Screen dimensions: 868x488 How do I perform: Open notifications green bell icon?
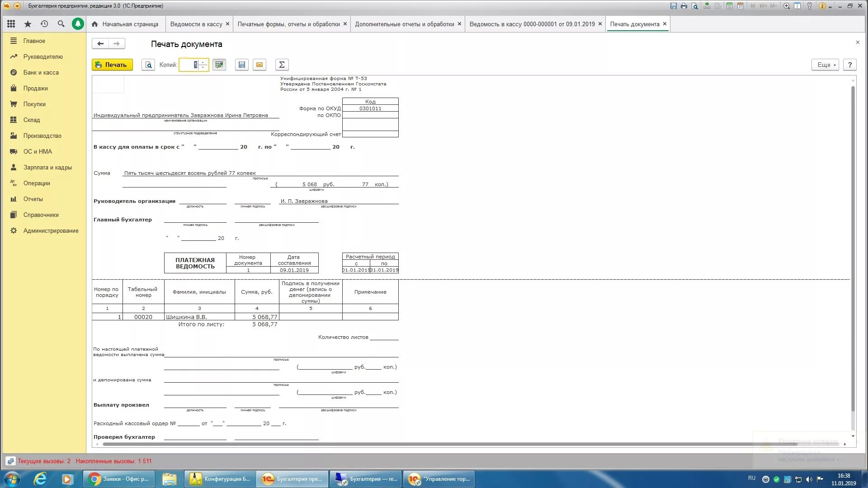pos(78,24)
